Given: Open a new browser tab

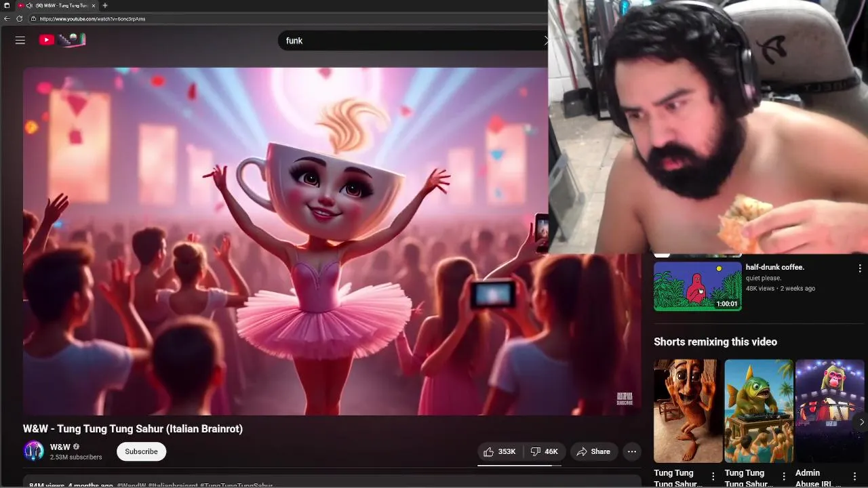Looking at the screenshot, I should click(104, 5).
